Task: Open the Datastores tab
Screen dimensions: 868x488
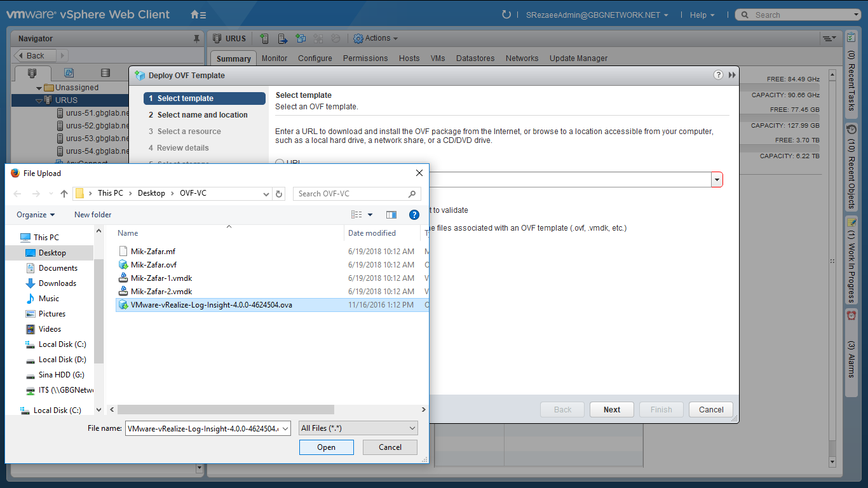Action: point(475,58)
